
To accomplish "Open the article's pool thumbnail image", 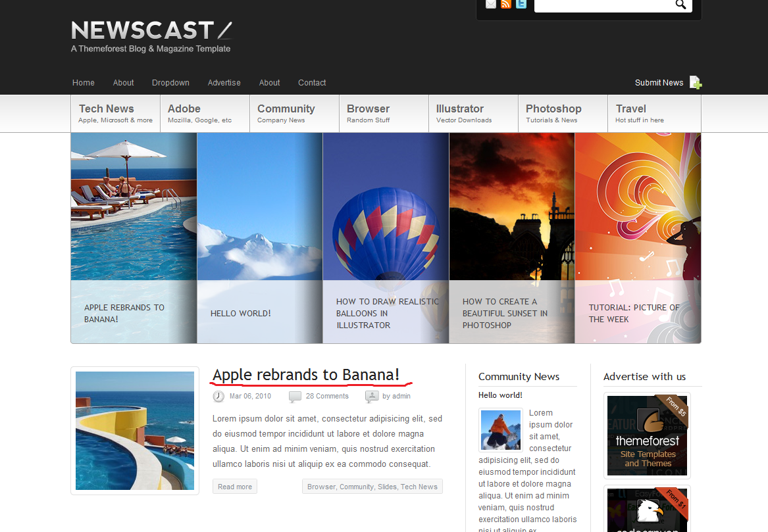I will point(135,431).
